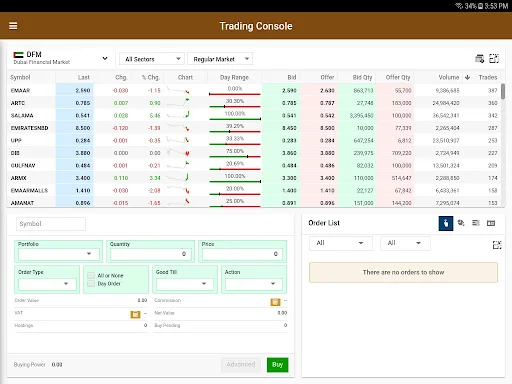This screenshot has width=512, height=384.
Task: Select the EMAARMALLS symbol row
Action: pyautogui.click(x=255, y=190)
